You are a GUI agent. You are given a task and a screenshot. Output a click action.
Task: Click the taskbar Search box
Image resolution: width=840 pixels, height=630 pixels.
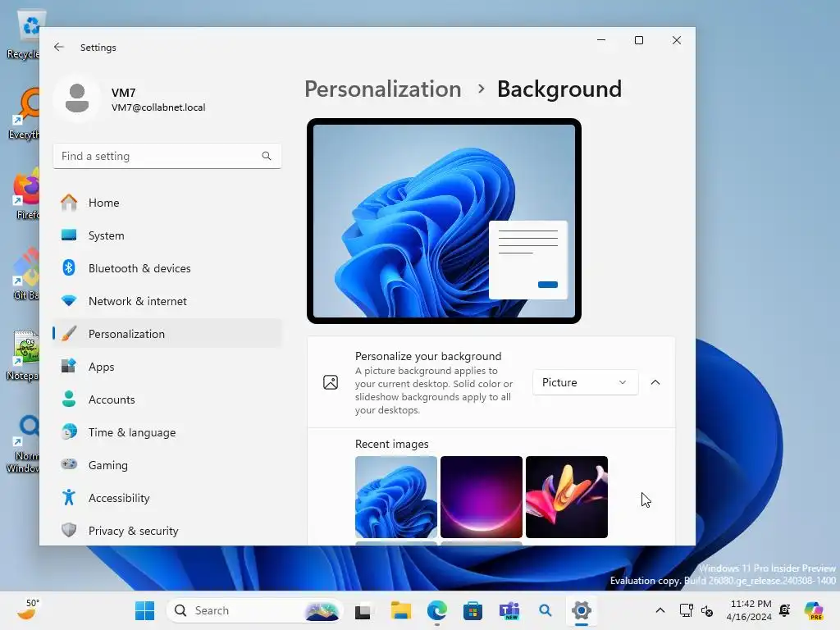pyautogui.click(x=255, y=610)
